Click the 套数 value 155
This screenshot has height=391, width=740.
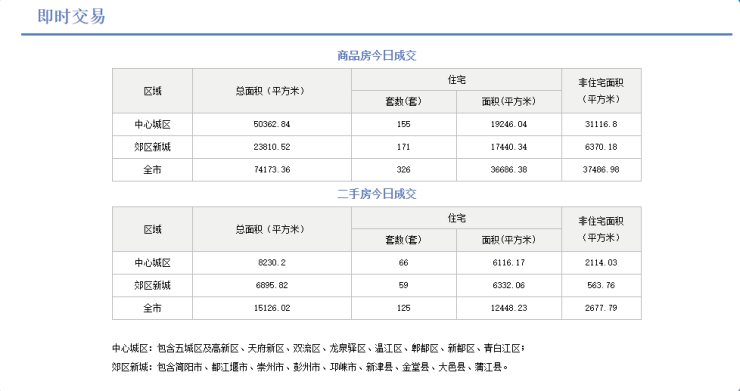tap(404, 124)
